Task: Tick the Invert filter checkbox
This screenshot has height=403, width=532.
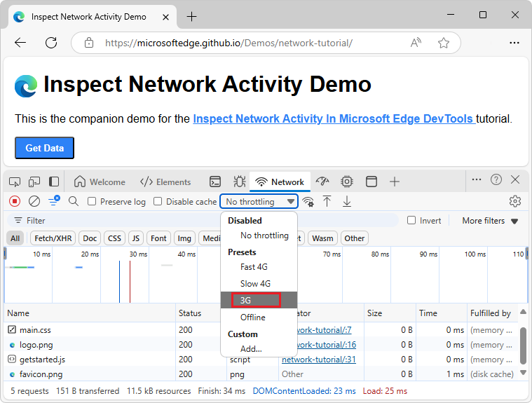Action: 411,221
